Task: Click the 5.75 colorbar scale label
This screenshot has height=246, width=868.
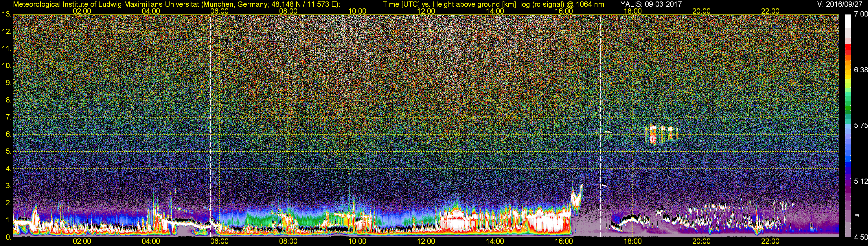Action: (860, 125)
